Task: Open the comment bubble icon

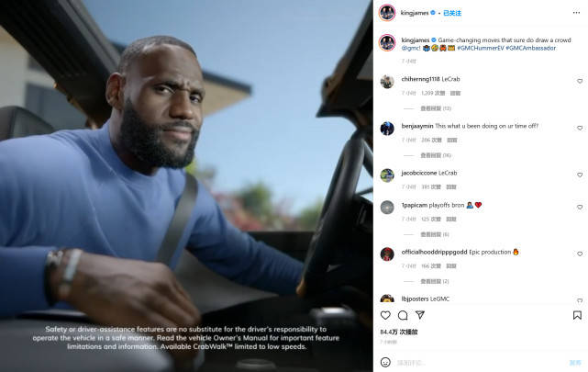Action: click(403, 315)
